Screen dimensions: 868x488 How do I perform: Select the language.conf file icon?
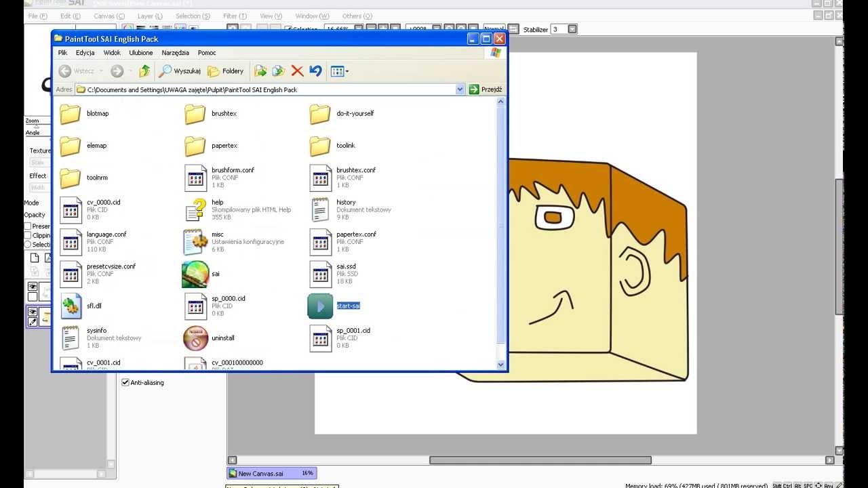pyautogui.click(x=71, y=242)
